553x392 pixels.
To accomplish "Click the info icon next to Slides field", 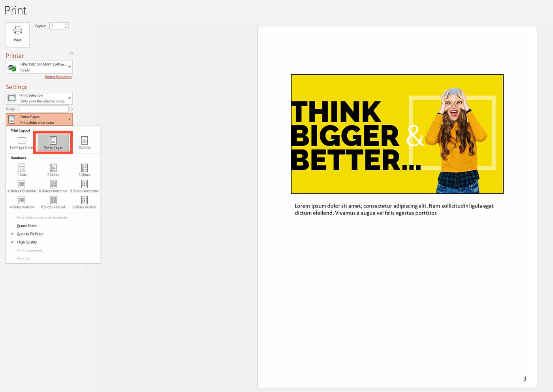I will coord(71,109).
